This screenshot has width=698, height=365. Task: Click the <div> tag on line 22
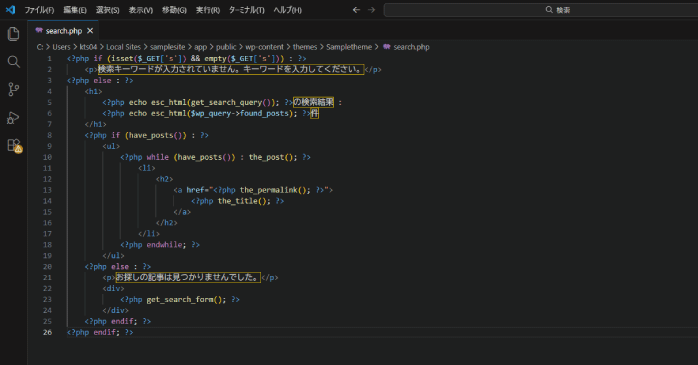point(113,288)
